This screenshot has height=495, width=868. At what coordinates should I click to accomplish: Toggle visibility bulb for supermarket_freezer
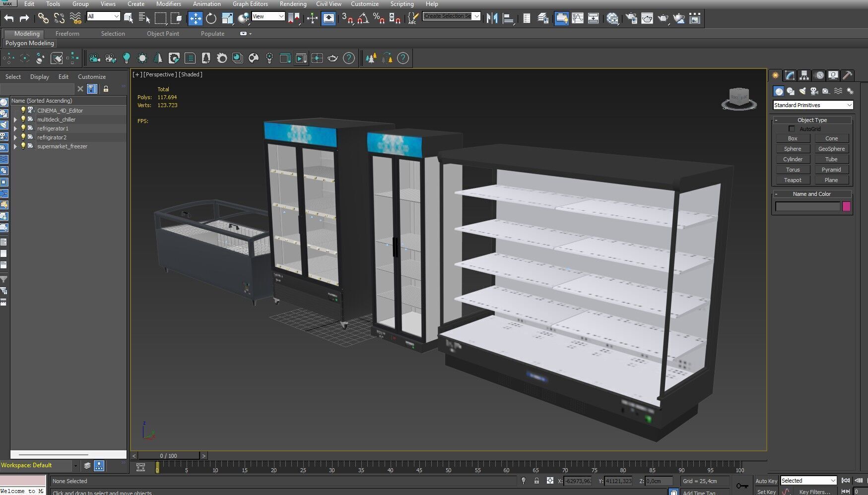[23, 146]
